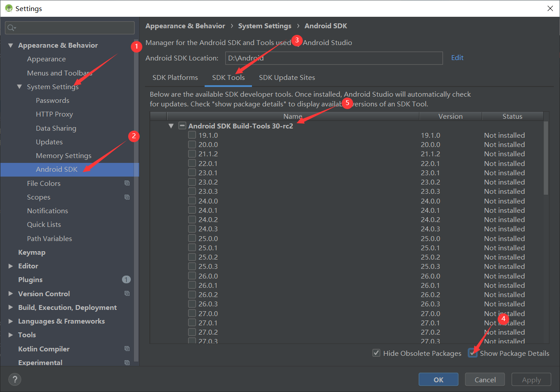Screen dimensions: 560x392
Task: Click Appearance & Behavior in the breadcrumb
Action: (185, 26)
